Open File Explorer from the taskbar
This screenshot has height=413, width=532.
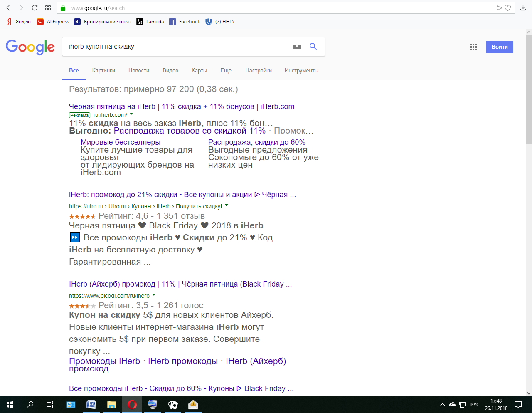tap(111, 404)
